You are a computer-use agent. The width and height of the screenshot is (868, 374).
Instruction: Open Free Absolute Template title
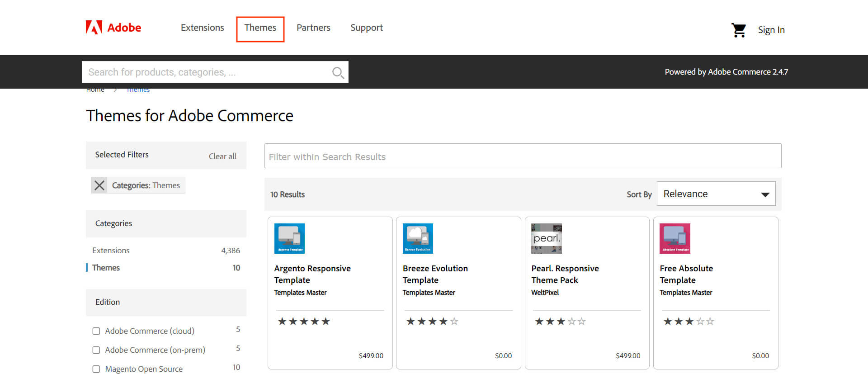coord(686,274)
